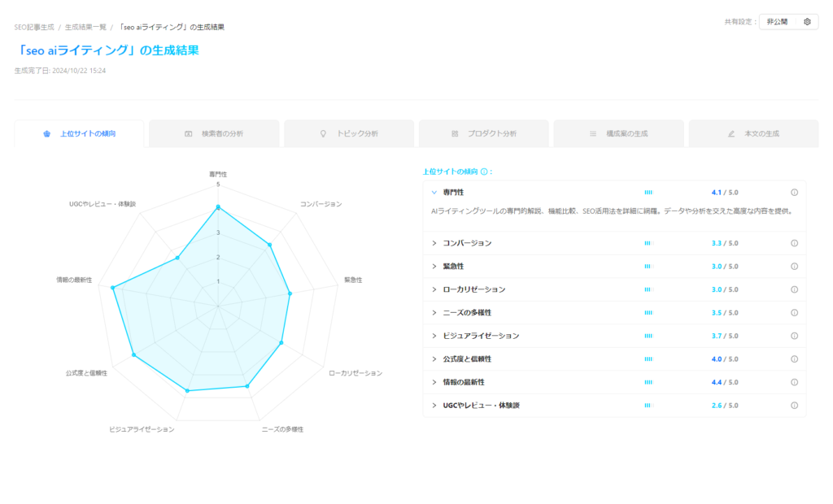This screenshot has width=833, height=504.
Task: Click the list icon on 構成案の生成 tab
Action: [593, 134]
